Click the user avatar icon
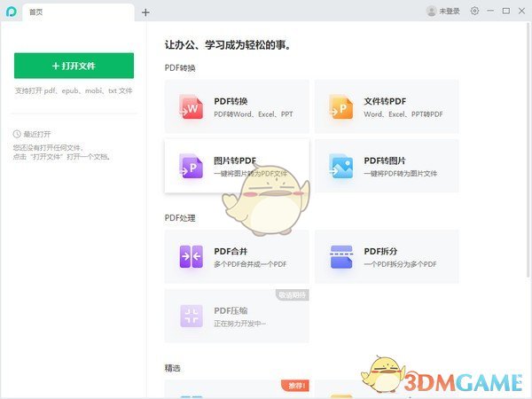532x399 pixels. (432, 12)
